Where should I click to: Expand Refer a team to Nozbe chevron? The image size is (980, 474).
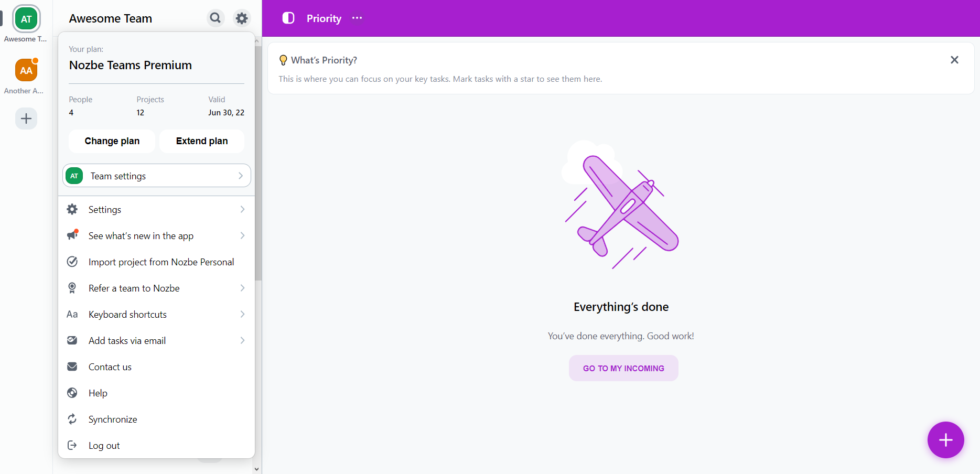(242, 288)
